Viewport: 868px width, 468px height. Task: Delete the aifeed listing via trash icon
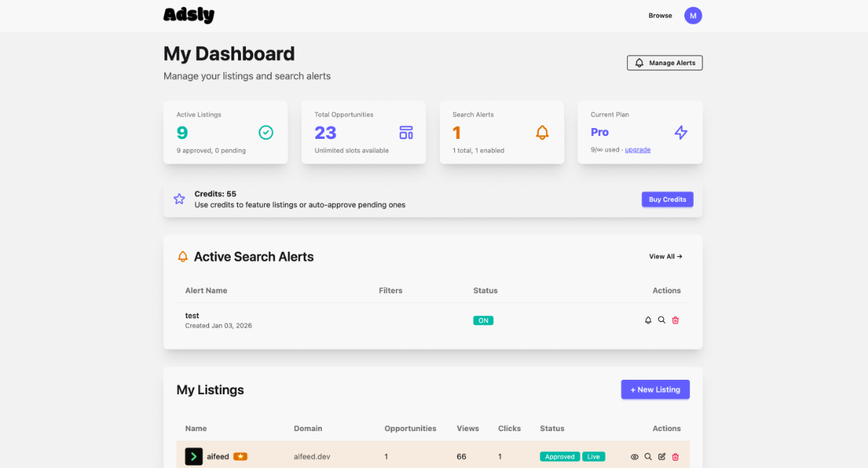(x=676, y=456)
